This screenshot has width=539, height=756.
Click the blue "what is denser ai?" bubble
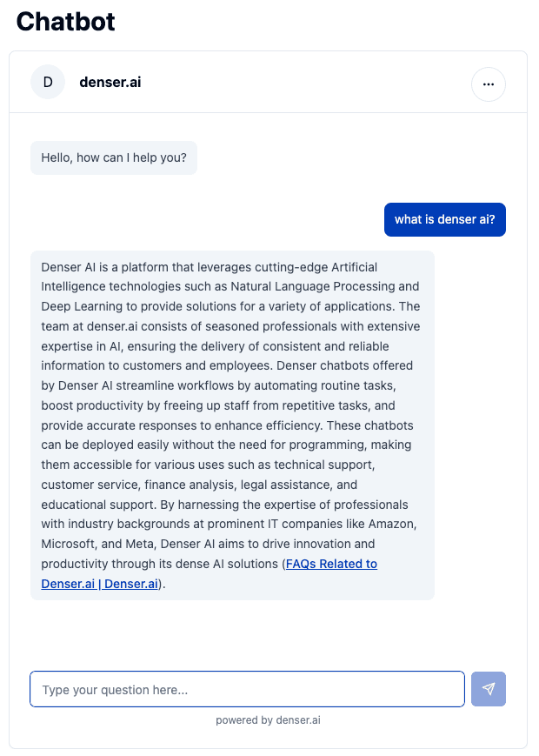[444, 219]
